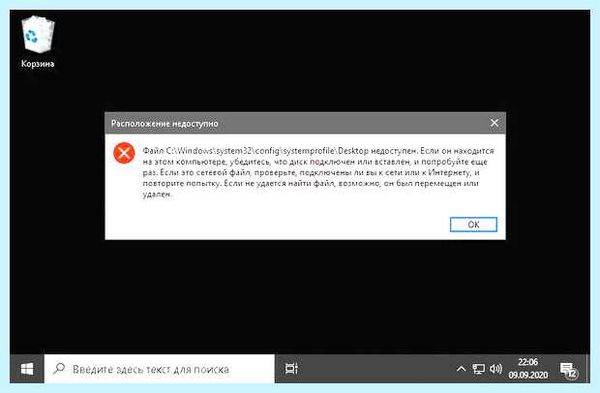
Task: Open the volume speaker icon
Action: coord(496,369)
